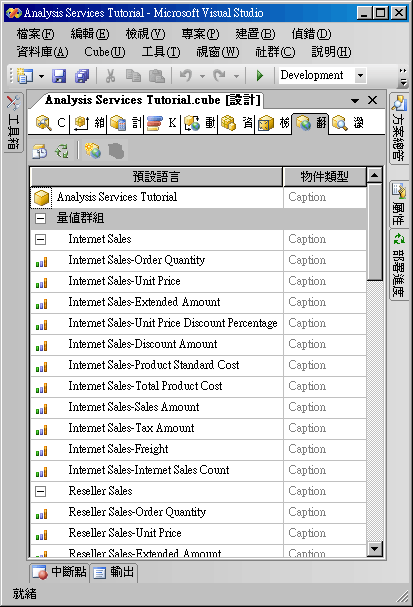Image resolution: width=413 pixels, height=607 pixels.
Task: Click the Redo arrow icon
Action: [219, 75]
